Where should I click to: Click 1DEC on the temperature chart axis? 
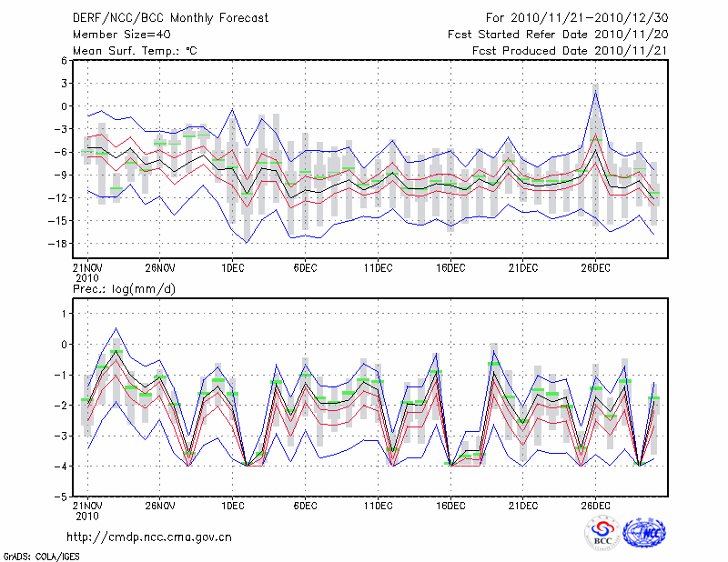232,267
